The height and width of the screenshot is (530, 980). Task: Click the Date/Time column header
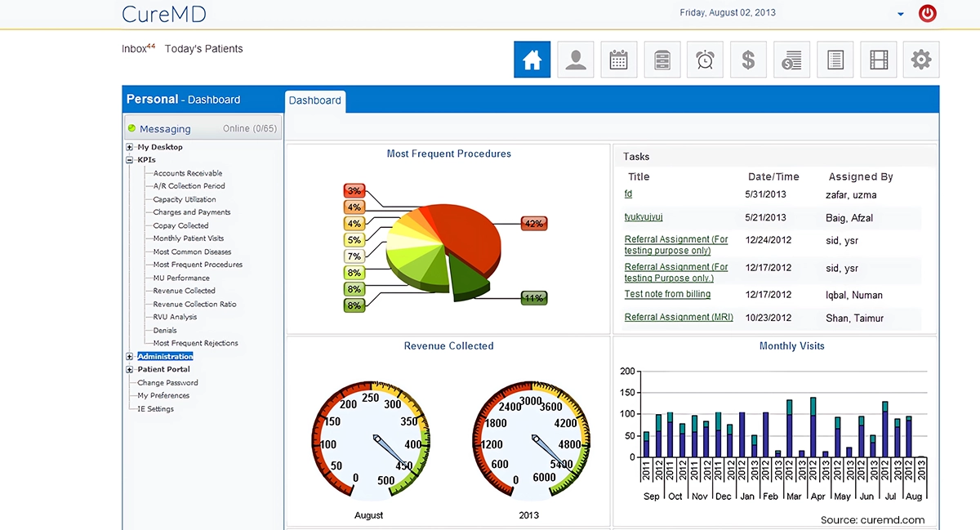tap(773, 176)
